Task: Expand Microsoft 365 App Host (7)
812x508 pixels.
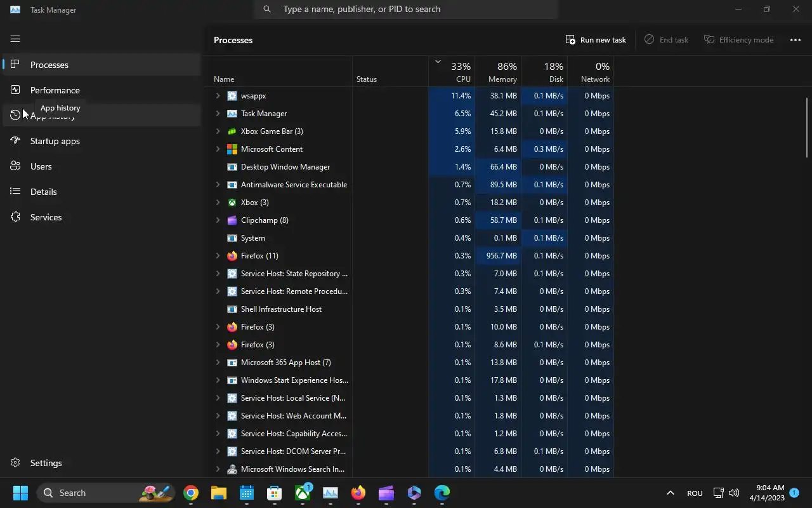Action: pyautogui.click(x=218, y=363)
